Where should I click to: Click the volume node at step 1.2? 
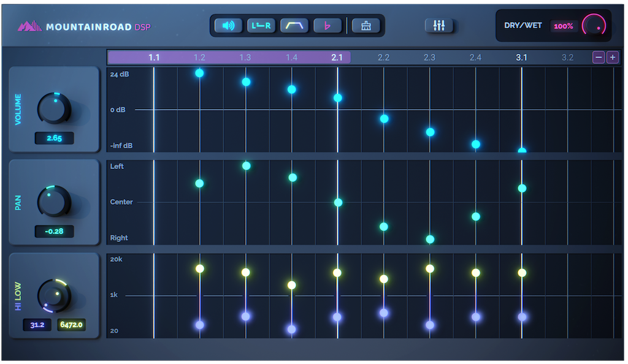tap(199, 73)
